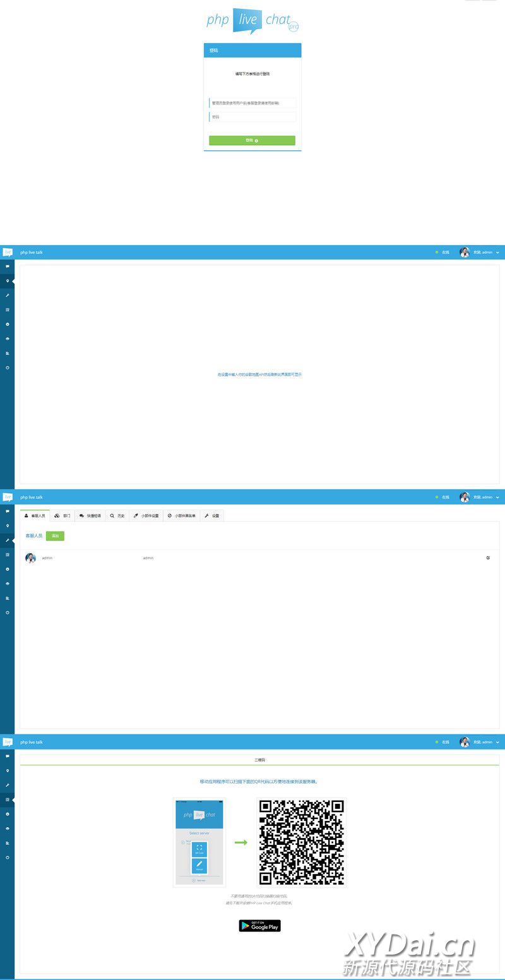The height and width of the screenshot is (980, 505).
Task: Click the 客服人员 section heading text
Action: pyautogui.click(x=34, y=536)
